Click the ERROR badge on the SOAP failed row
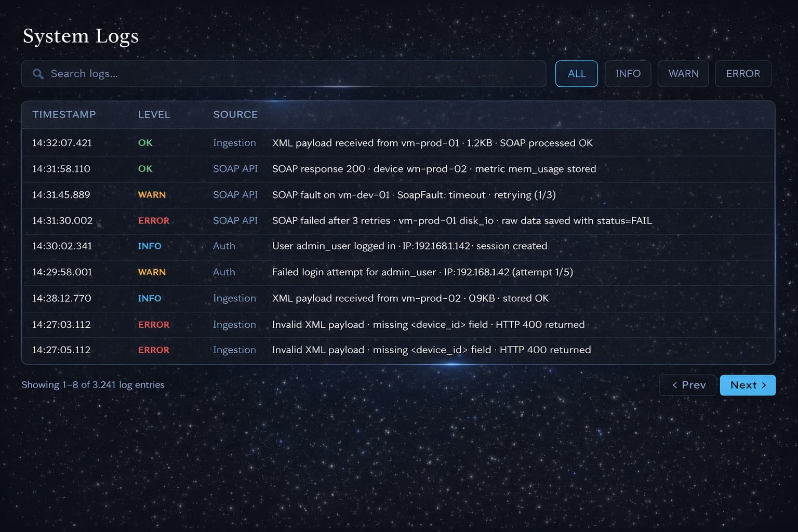The image size is (798, 532). click(154, 220)
